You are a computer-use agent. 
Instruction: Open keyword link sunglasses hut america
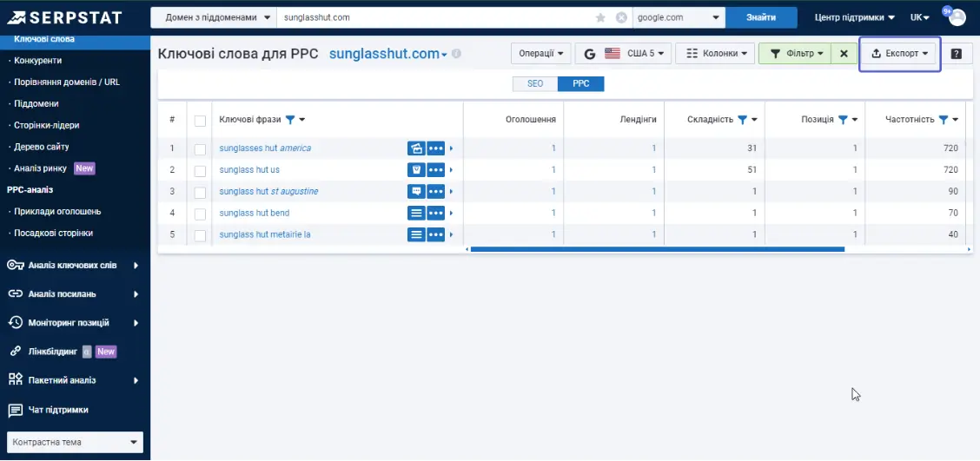tap(265, 148)
